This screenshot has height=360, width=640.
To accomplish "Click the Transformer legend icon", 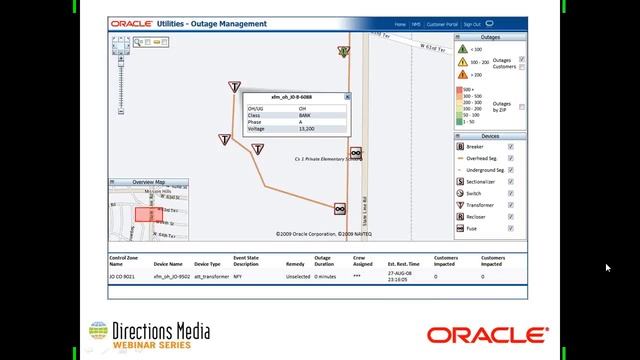I will (x=460, y=205).
